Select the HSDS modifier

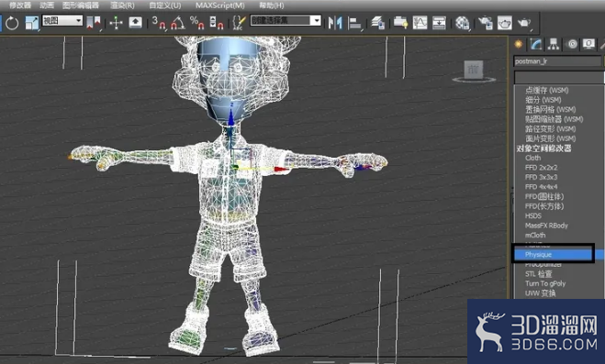[x=533, y=215]
